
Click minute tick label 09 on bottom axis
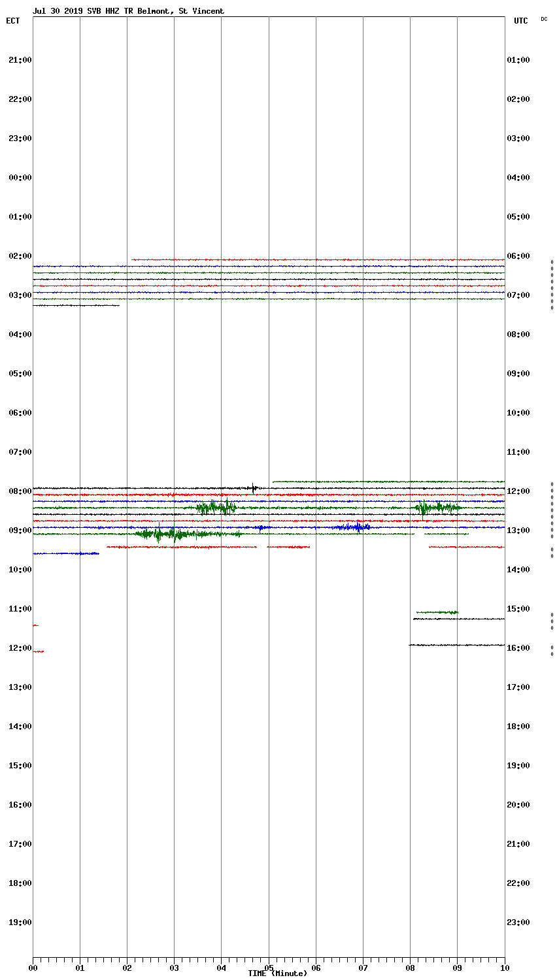457,968
